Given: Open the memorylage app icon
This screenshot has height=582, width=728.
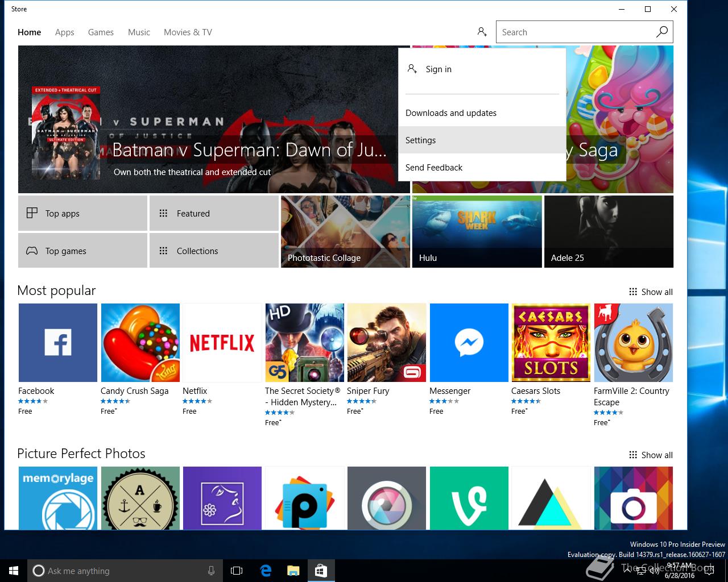Looking at the screenshot, I should click(x=57, y=498).
